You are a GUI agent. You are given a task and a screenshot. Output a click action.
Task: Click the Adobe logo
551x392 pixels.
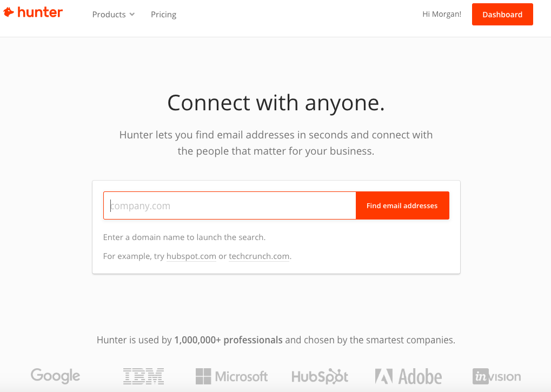408,376
